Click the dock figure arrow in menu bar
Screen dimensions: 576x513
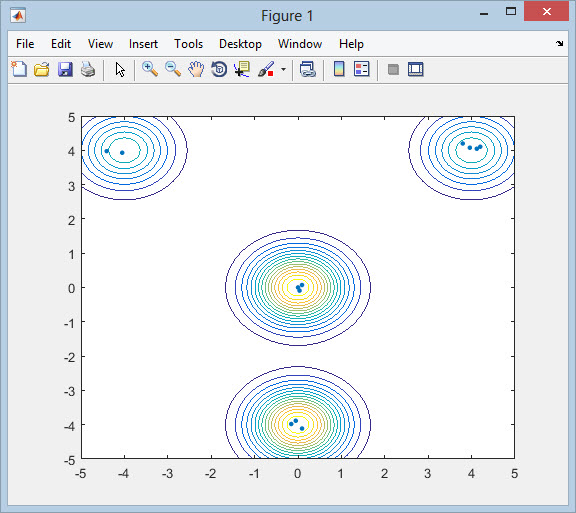[x=559, y=44]
